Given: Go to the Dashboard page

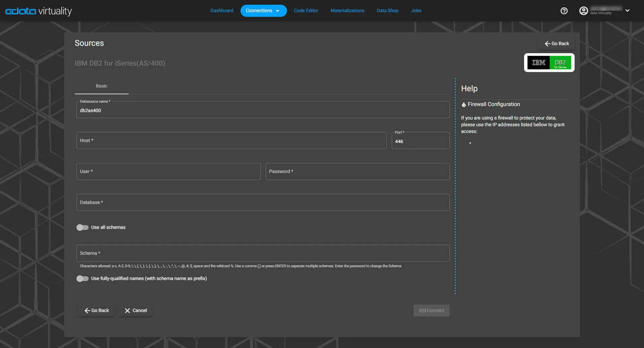Looking at the screenshot, I should pyautogui.click(x=222, y=11).
